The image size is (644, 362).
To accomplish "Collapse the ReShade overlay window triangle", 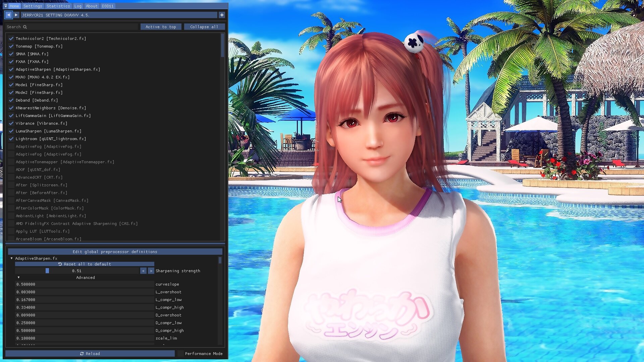I will pos(6,6).
